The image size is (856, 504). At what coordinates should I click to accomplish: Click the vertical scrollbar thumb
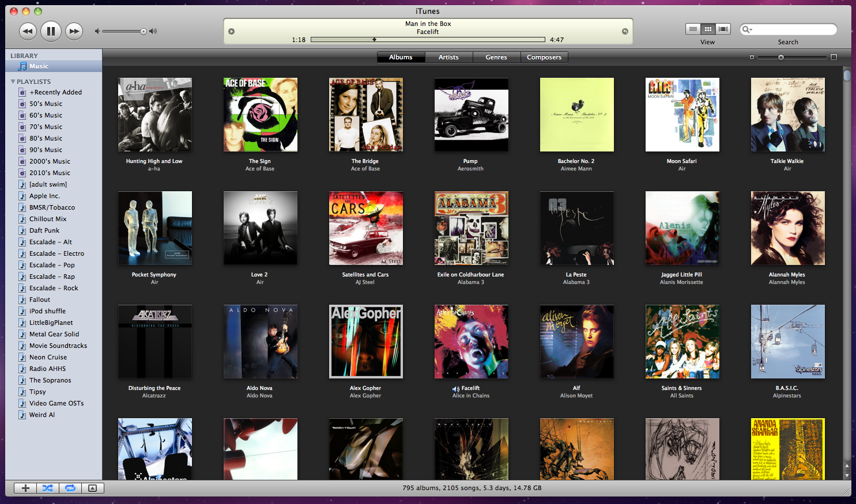click(847, 75)
